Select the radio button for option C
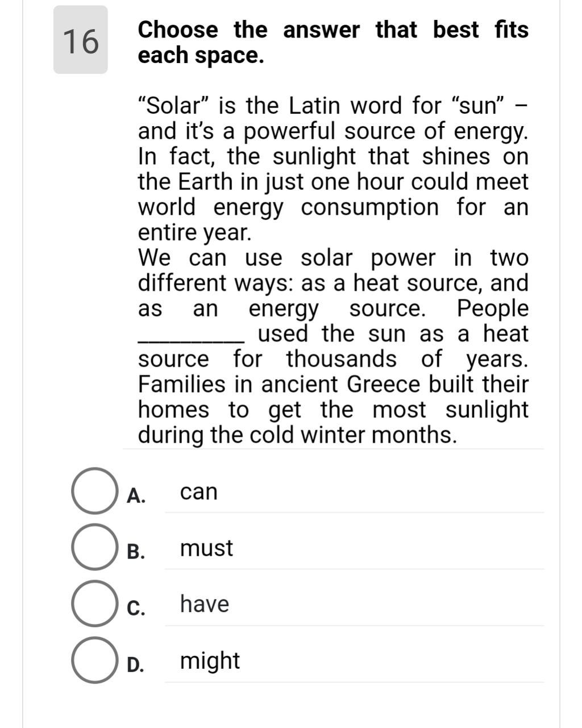This screenshot has width=582, height=728. pyautogui.click(x=92, y=604)
